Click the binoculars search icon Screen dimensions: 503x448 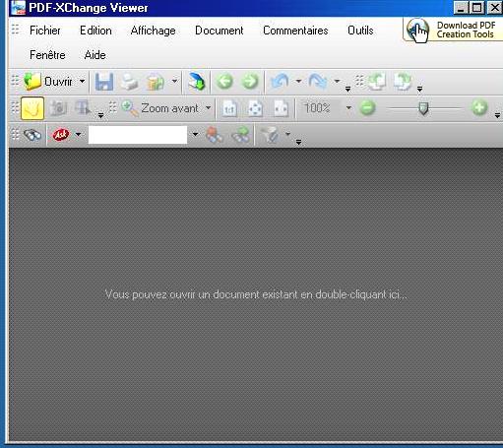click(32, 135)
